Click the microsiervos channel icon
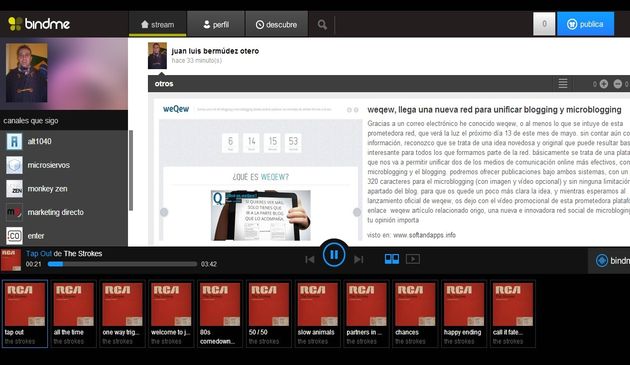The width and height of the screenshot is (630, 365). click(14, 165)
